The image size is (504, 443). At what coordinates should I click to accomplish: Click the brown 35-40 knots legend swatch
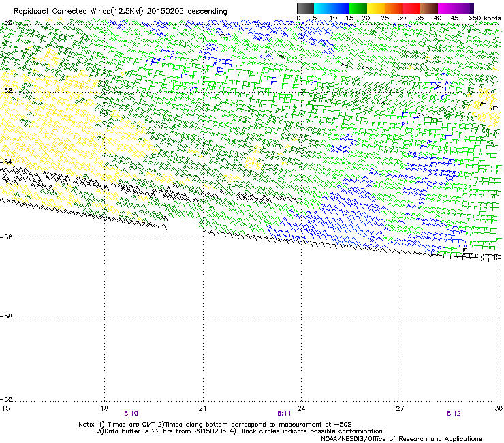(x=429, y=8)
